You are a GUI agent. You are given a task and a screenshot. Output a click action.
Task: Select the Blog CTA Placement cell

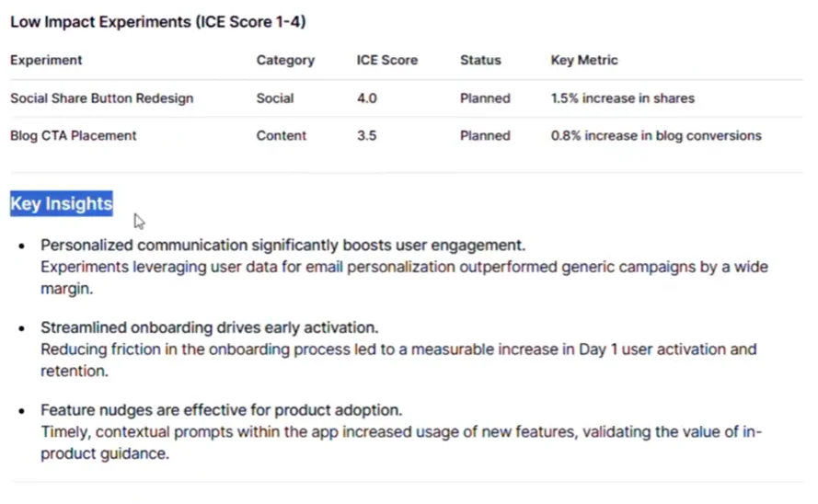pos(74,135)
